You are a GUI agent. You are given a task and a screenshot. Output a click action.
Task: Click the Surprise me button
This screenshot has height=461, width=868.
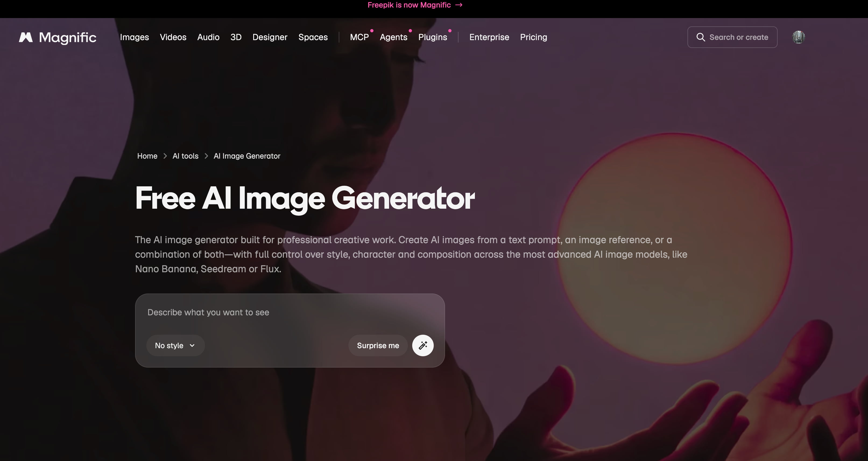378,345
